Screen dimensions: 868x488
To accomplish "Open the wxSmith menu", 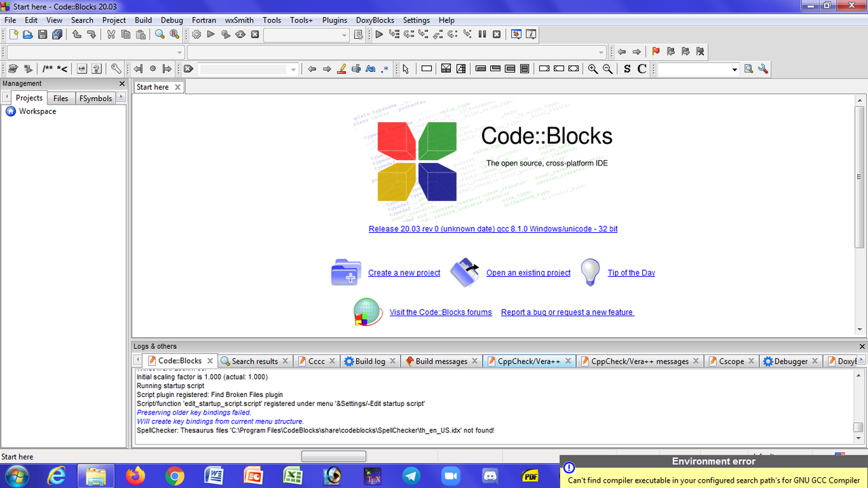I will (x=239, y=20).
